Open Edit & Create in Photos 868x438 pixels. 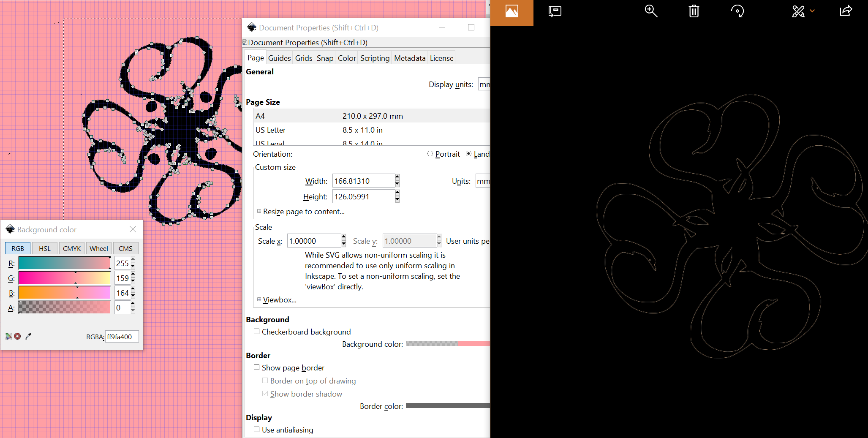pyautogui.click(x=798, y=11)
